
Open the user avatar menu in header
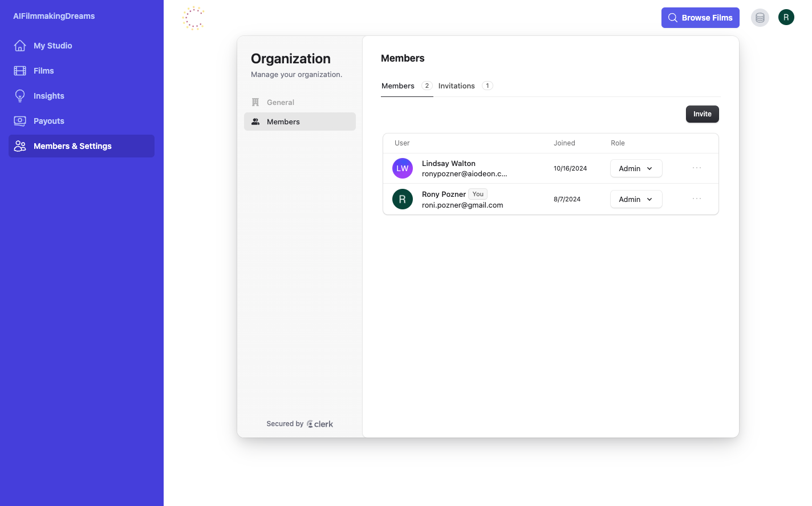coord(786,18)
